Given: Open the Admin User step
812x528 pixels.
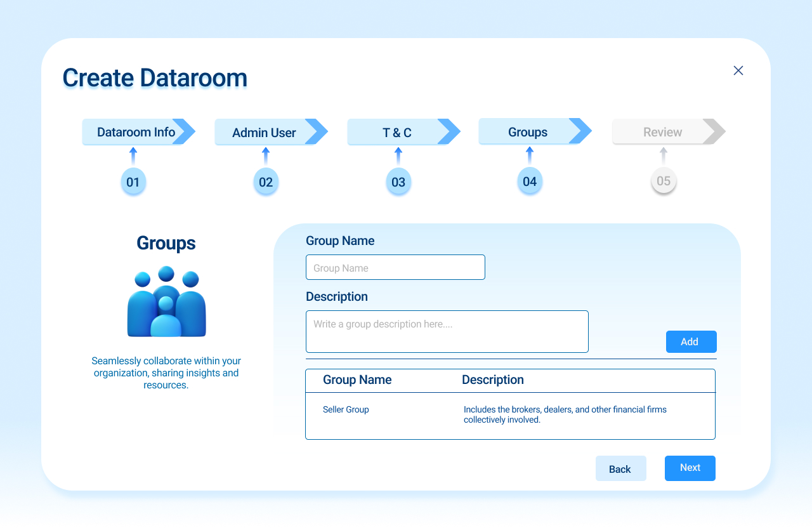Looking at the screenshot, I should tap(271, 132).
